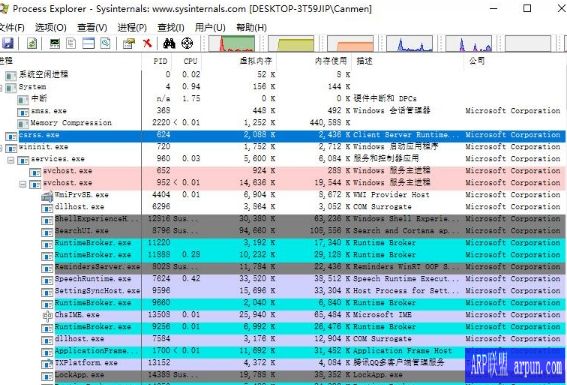Viewport: 567px width, 385px height.
Task: Open the CPU usage history graph
Action: point(231,43)
